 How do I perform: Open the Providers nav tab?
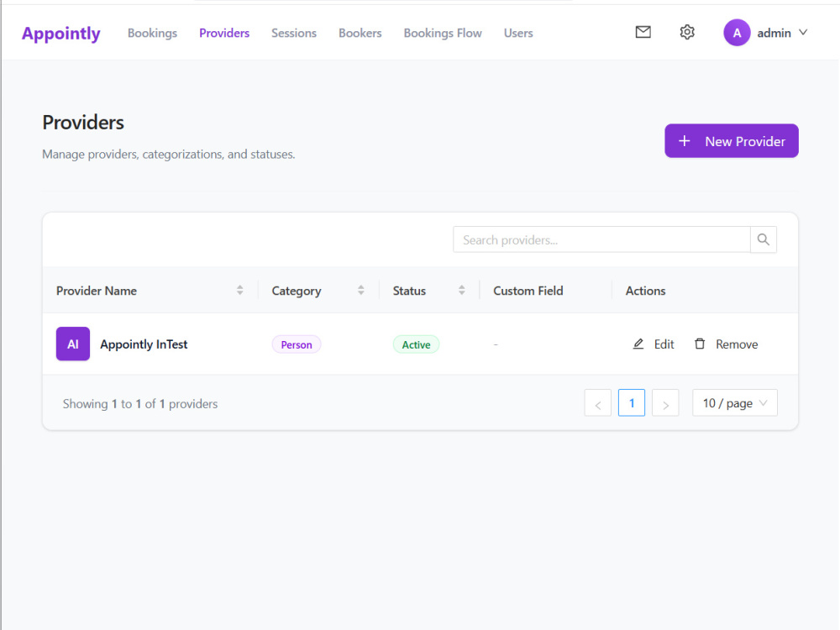coord(224,34)
